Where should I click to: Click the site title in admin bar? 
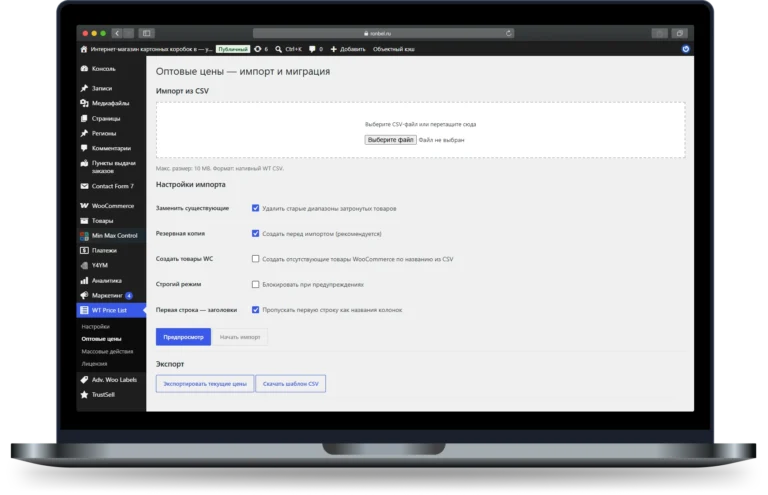pos(151,49)
